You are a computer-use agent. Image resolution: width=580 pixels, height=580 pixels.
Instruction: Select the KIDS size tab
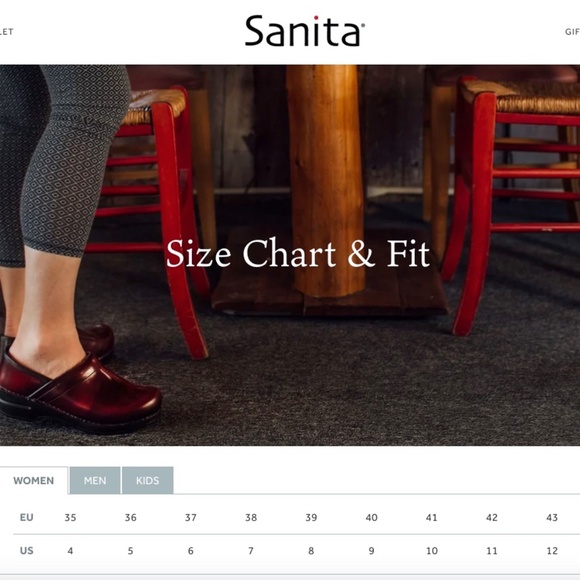point(148,480)
